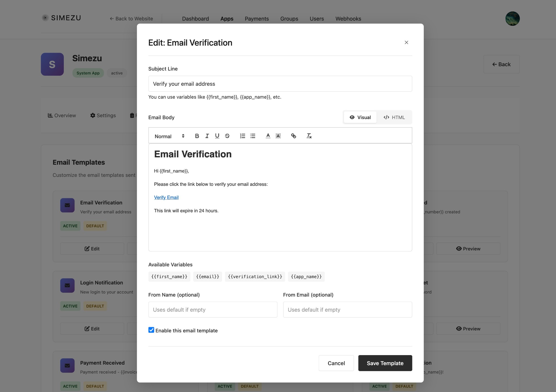Click the Email Verification card envelope icon
556x392 pixels.
coord(67,205)
